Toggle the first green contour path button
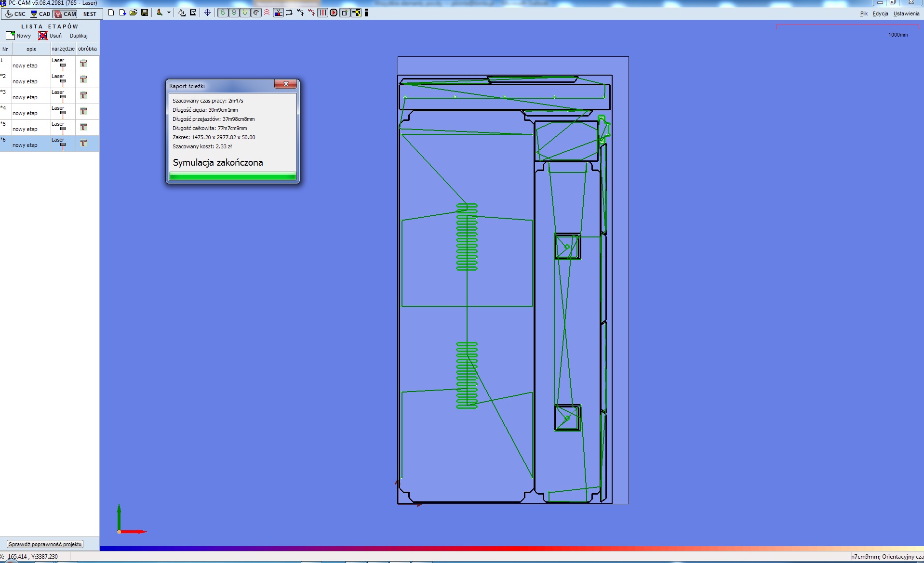Viewport: 924px width, 563px height. 223,13
